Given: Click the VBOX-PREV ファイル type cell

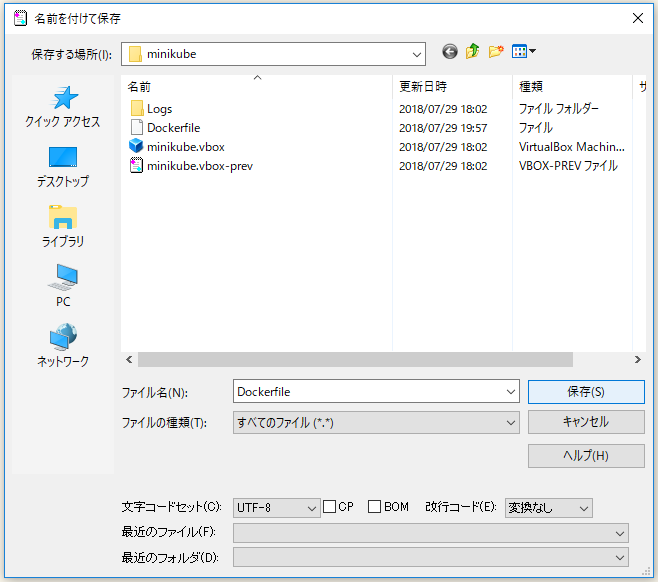Looking at the screenshot, I should coord(569,166).
